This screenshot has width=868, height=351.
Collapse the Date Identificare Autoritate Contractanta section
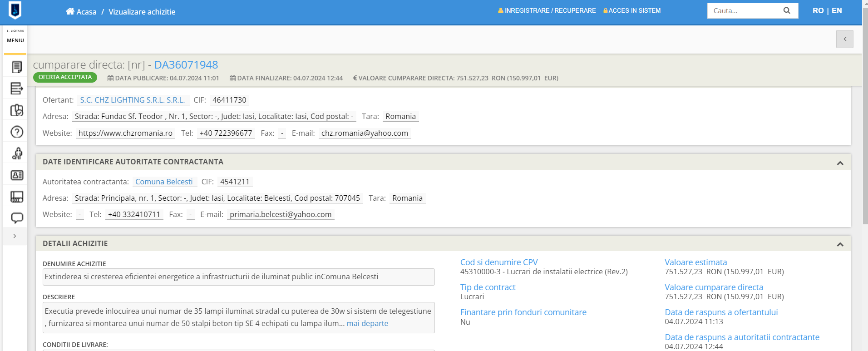click(x=840, y=163)
